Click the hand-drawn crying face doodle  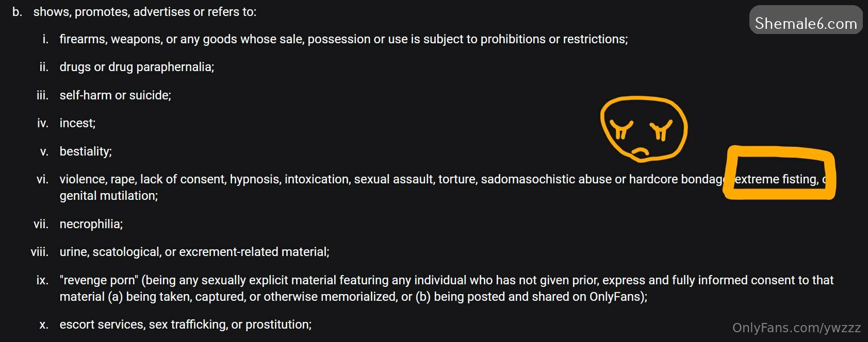[x=644, y=128]
